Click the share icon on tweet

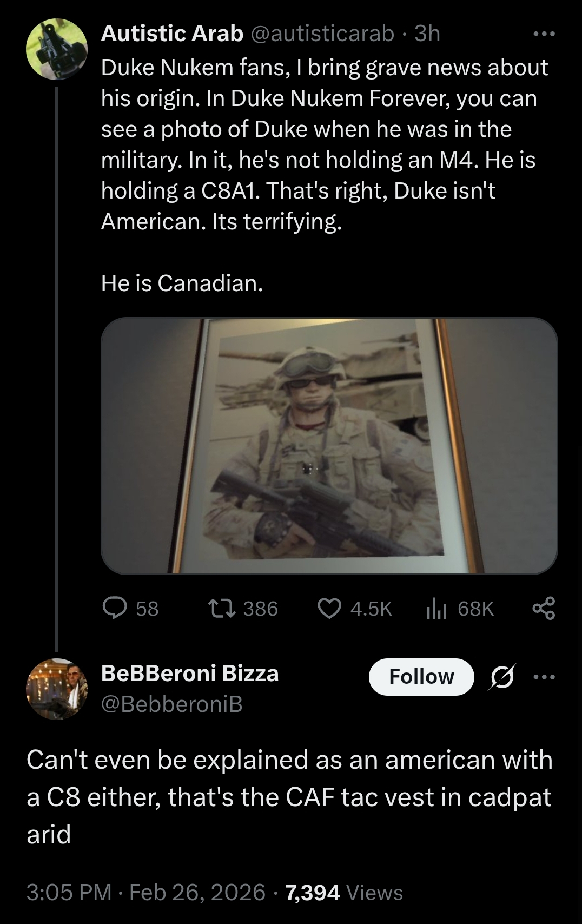tap(544, 609)
